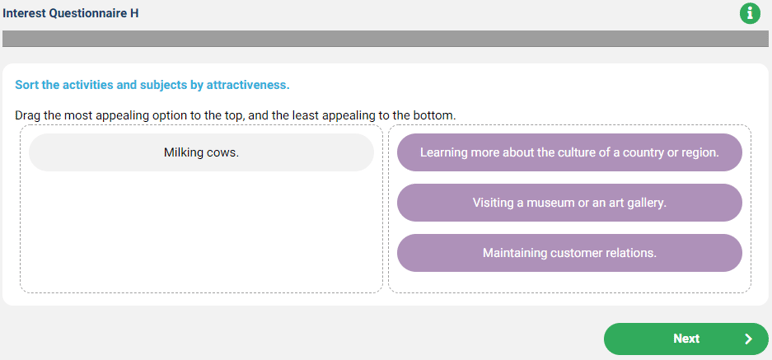
Task: Click empty space in the ranking box under Milking cows
Action: point(201,231)
